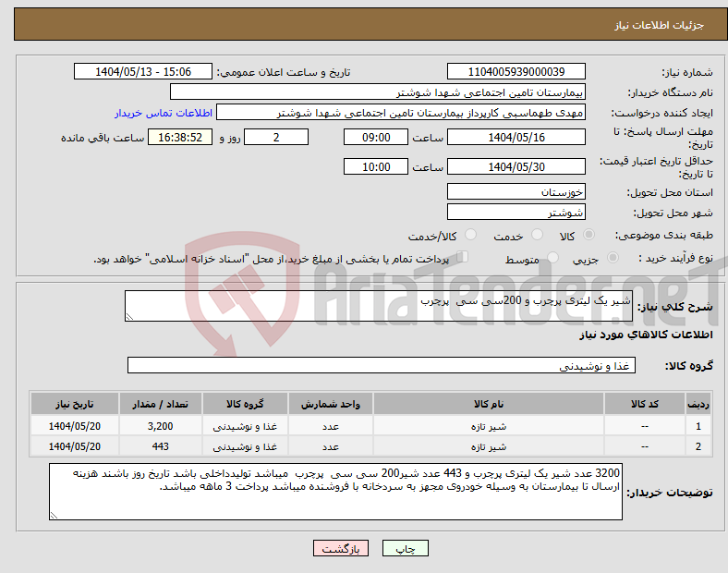The image size is (728, 573).
Task: Click the گروه کالا column header in table
Action: 245,404
